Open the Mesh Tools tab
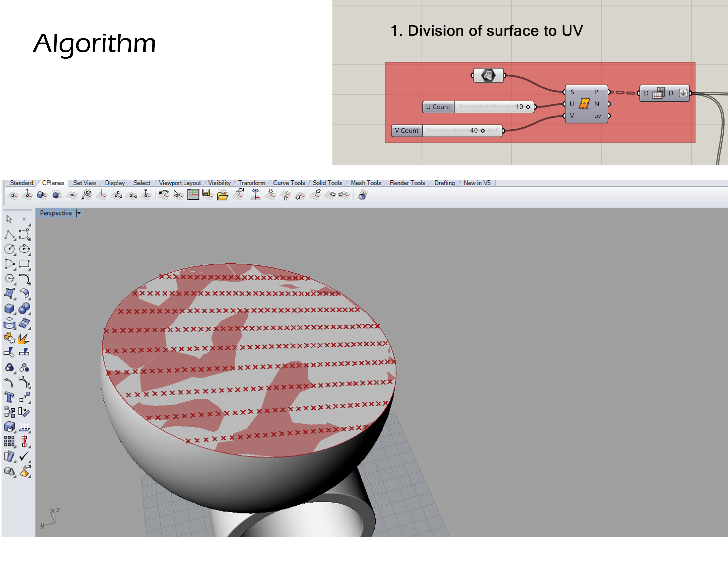Image resolution: width=728 pixels, height=562 pixels. point(366,183)
